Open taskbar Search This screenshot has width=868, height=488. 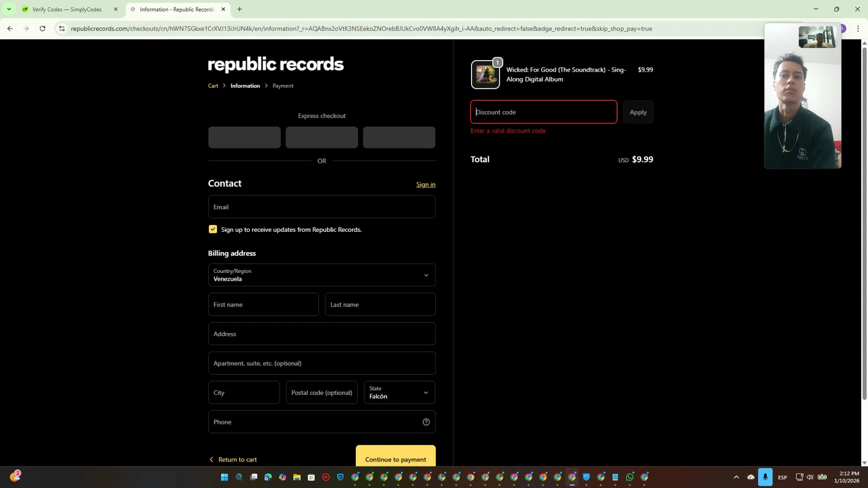tap(239, 477)
